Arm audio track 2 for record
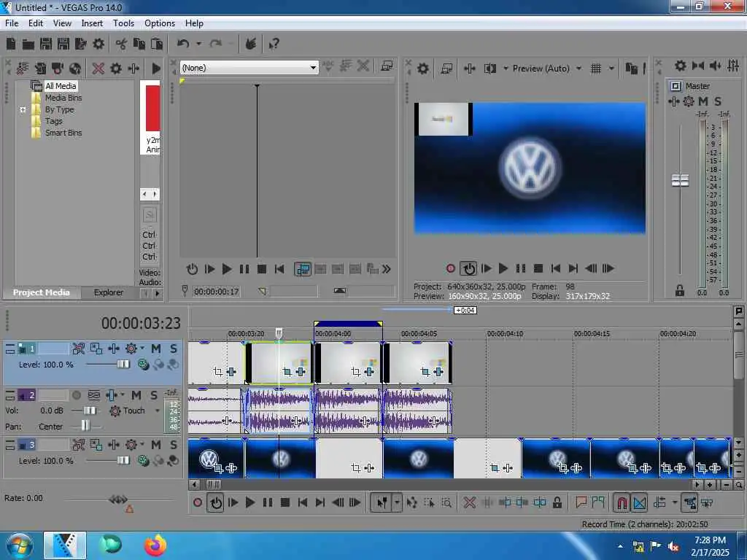The image size is (747, 560). 76,395
